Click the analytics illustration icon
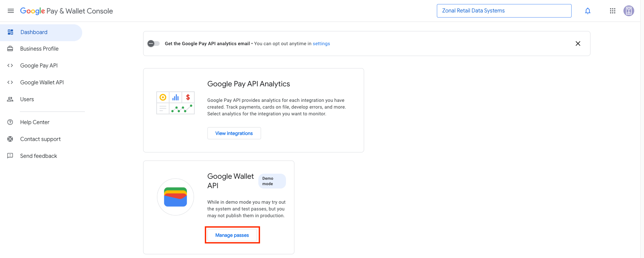The height and width of the screenshot is (258, 644). click(175, 103)
